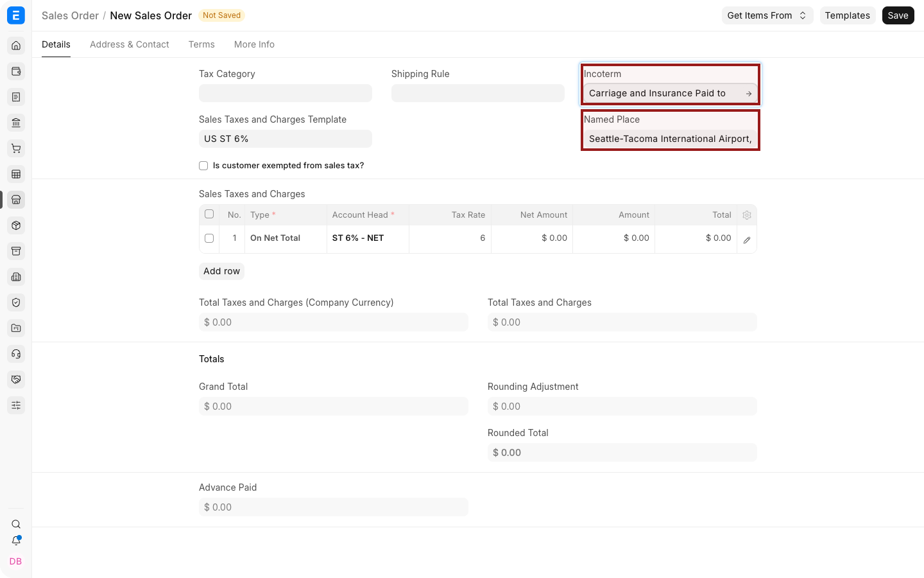Open the notifications bell icon
Image resolution: width=924 pixels, height=578 pixels.
[x=16, y=541]
